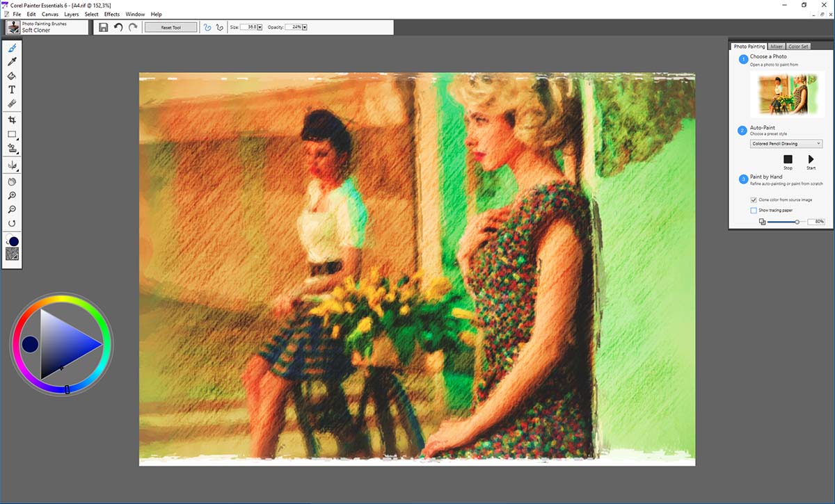
Task: Select the Eyedropper tool
Action: 12,62
